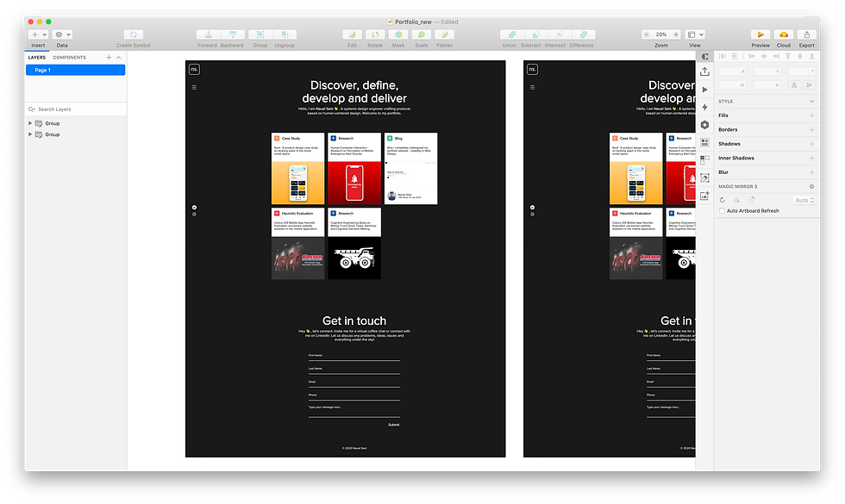Select the second Group layer name

53,134
